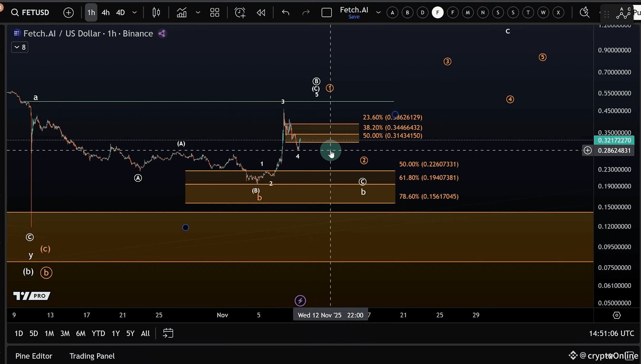Open the Pine Editor tab
The image size is (641, 364).
point(34,356)
